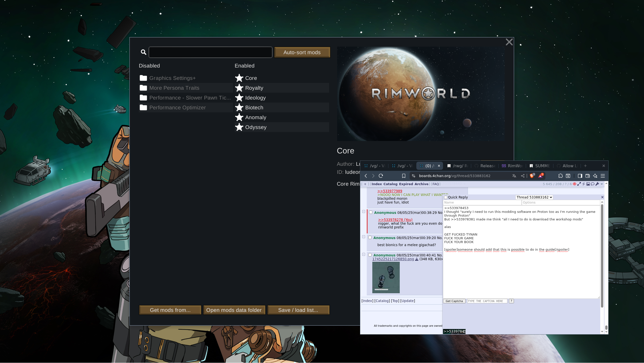Bookmark this page with the bookmark icon
This screenshot has width=644, height=363.
(x=404, y=176)
